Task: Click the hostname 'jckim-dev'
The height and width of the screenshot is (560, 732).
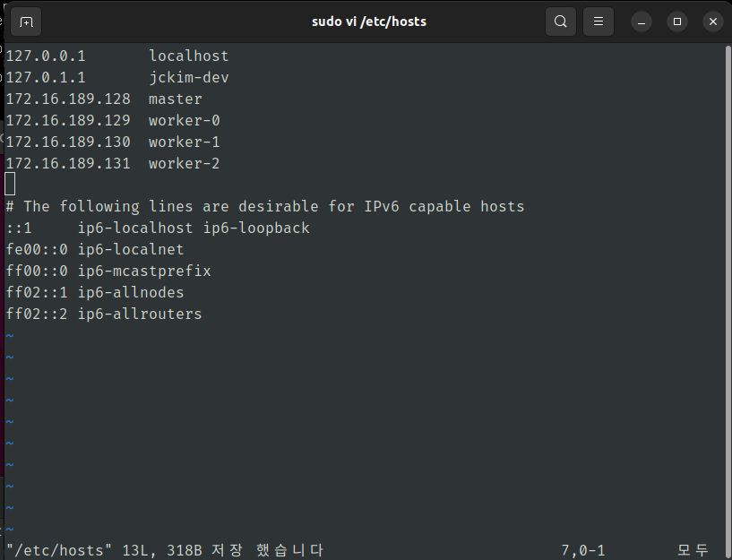Action: [189, 77]
